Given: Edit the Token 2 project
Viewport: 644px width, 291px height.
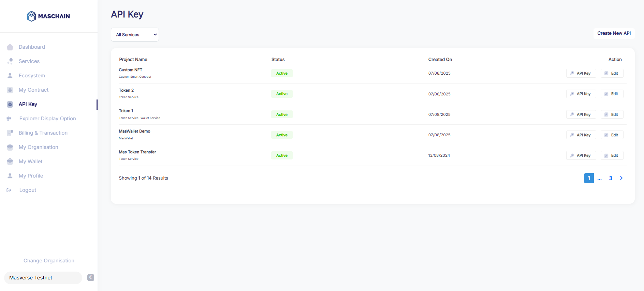Looking at the screenshot, I should pos(612,94).
